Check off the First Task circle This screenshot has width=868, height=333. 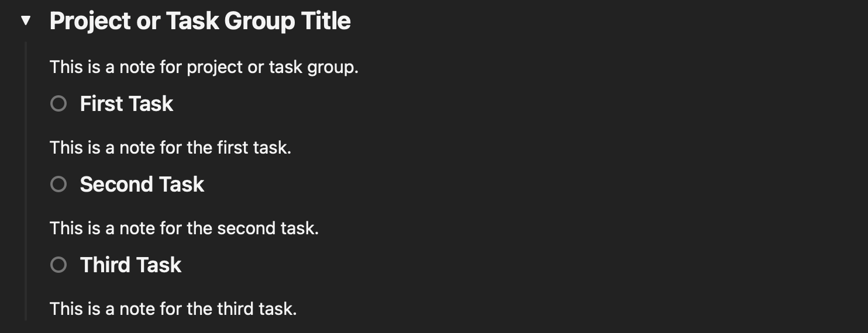click(58, 104)
